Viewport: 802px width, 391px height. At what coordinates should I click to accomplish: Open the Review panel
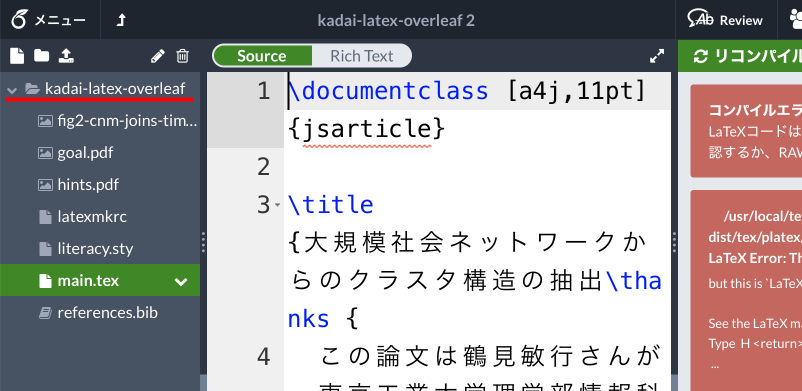725,20
